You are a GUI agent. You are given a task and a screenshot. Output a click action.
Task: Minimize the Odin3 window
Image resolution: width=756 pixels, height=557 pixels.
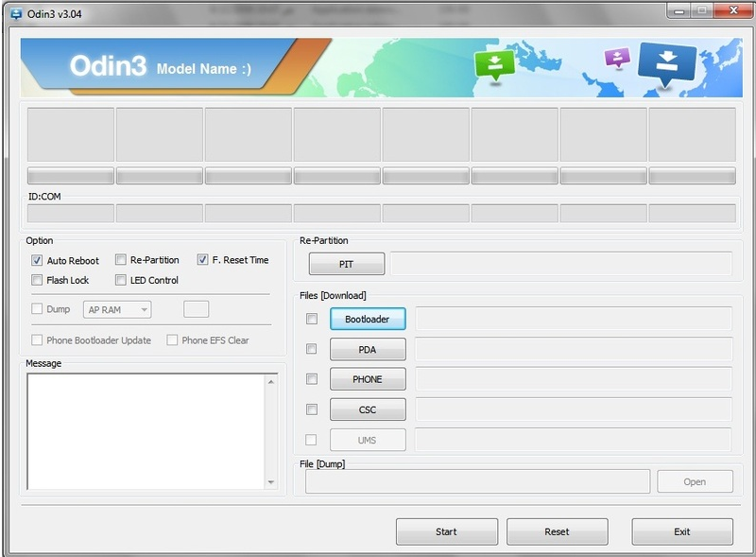(679, 10)
